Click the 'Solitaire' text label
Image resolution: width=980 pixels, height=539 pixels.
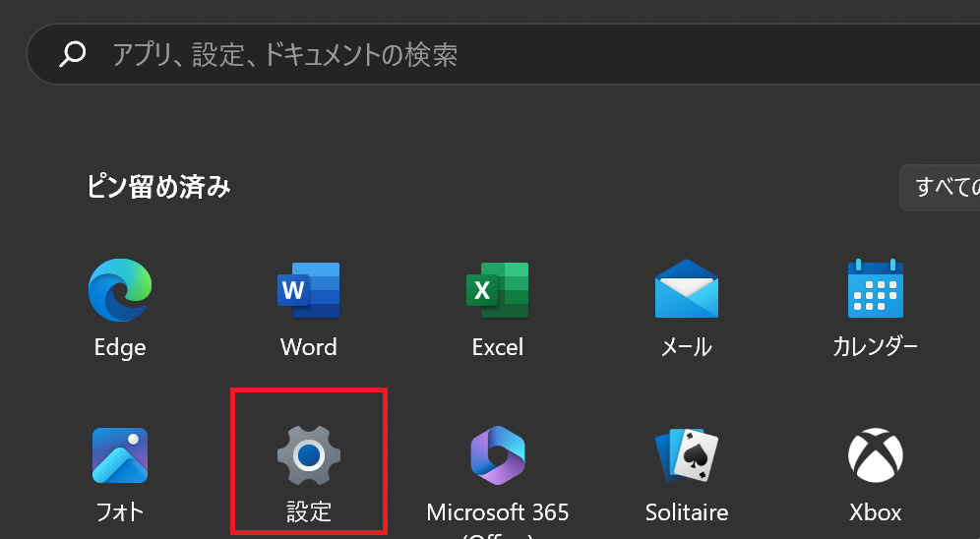click(686, 512)
